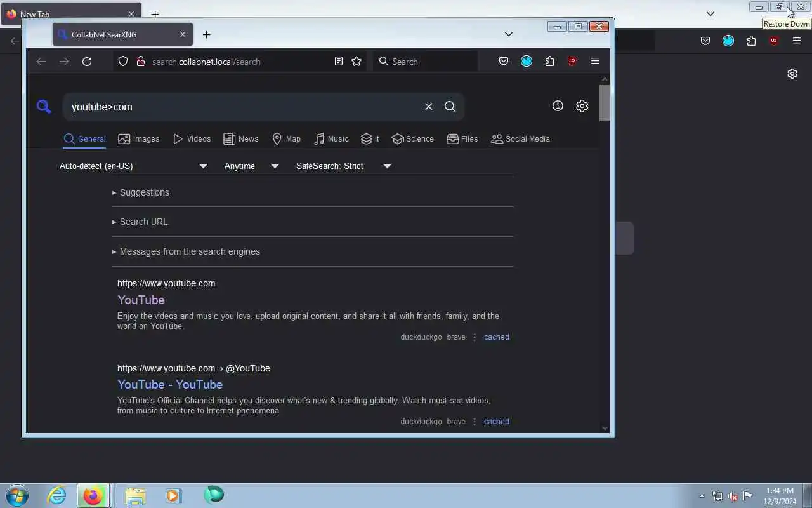Open tracking protection shield in address bar
Viewport: 812px width, 508px height.
pos(123,62)
